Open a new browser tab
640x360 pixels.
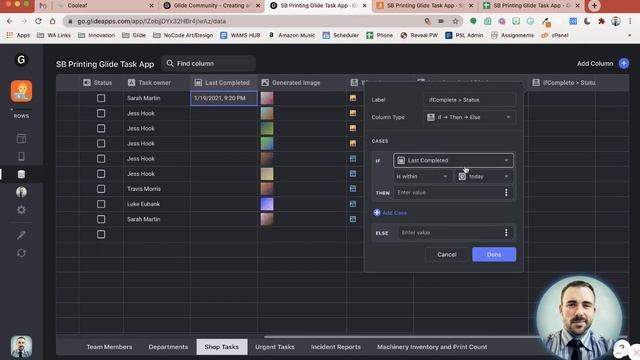coord(594,6)
